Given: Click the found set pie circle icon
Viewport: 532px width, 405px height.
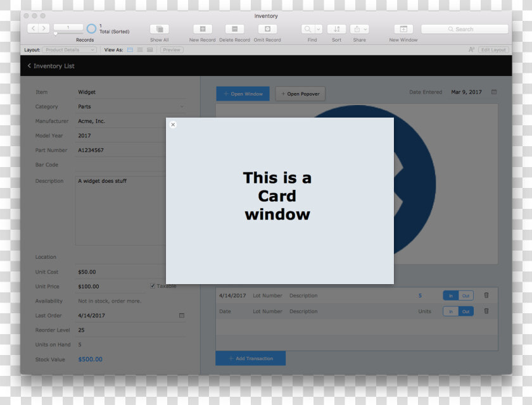Looking at the screenshot, I should 91,28.
